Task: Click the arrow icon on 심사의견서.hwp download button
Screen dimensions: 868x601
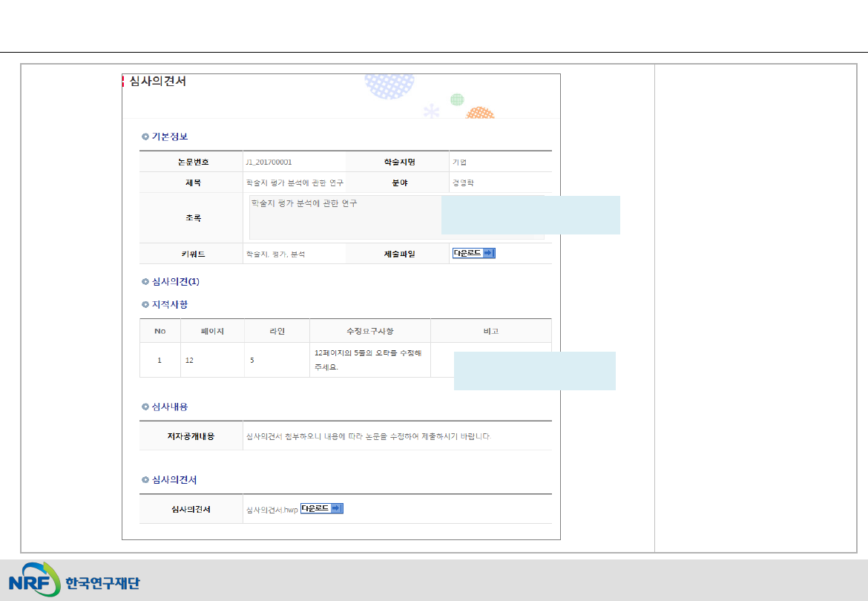Action: [337, 508]
